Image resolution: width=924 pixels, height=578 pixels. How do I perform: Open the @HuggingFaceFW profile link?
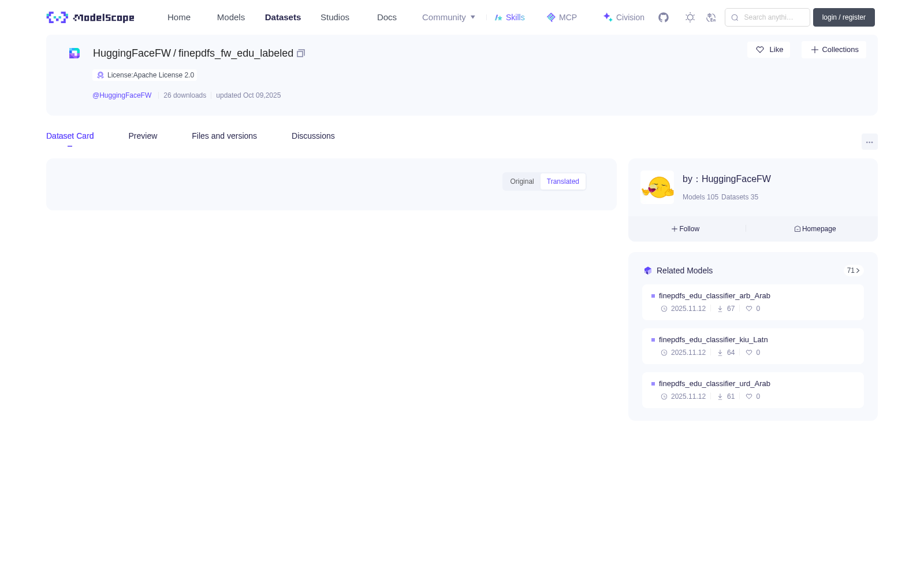122,95
